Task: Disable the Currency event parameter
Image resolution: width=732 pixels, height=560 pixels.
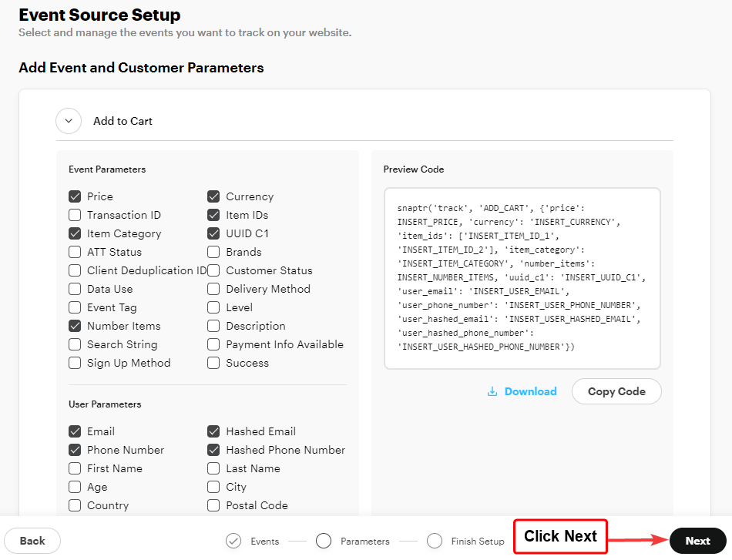Action: (x=213, y=196)
